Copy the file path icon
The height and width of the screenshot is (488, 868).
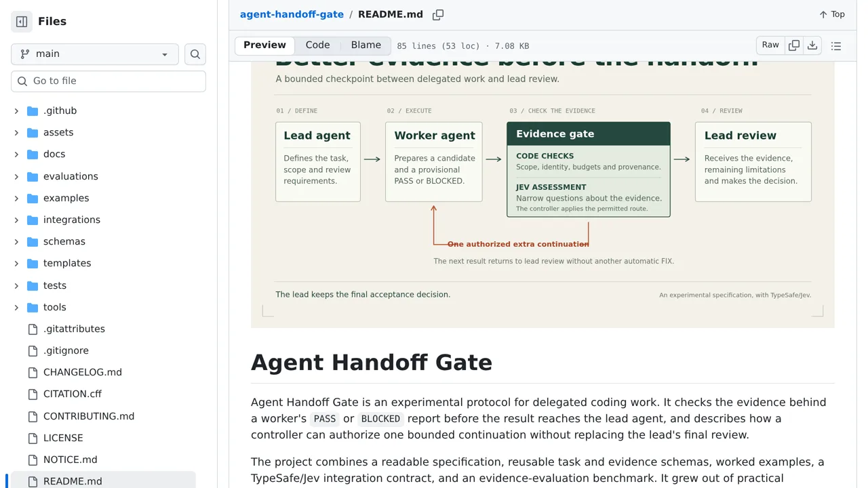438,14
